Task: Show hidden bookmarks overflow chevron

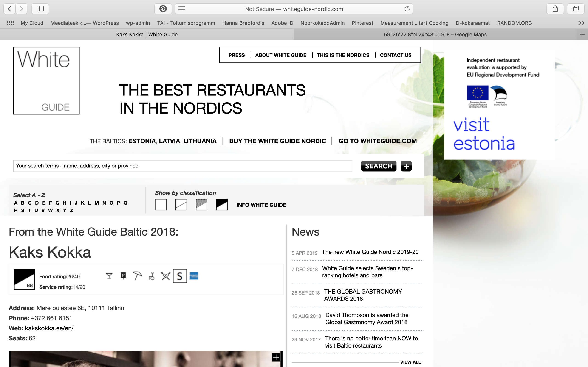Action: [x=581, y=23]
